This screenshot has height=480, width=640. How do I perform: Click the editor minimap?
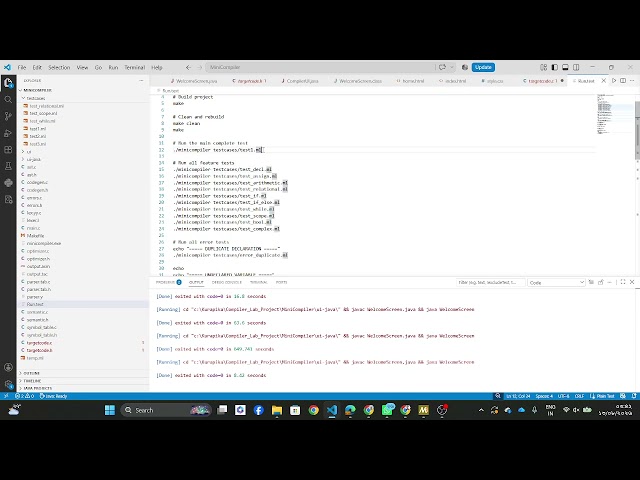point(613,114)
